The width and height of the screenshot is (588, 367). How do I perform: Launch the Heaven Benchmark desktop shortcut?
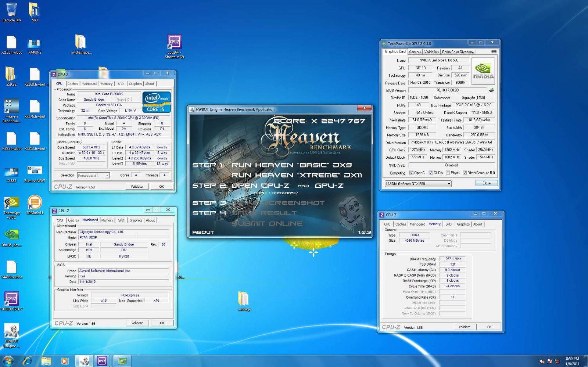[x=11, y=111]
